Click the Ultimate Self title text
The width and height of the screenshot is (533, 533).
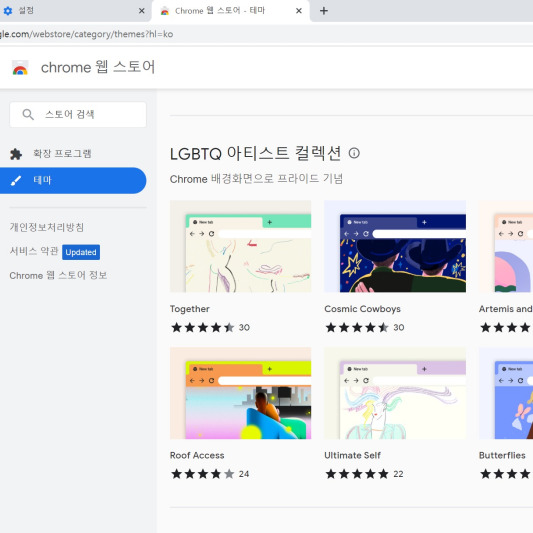point(353,455)
